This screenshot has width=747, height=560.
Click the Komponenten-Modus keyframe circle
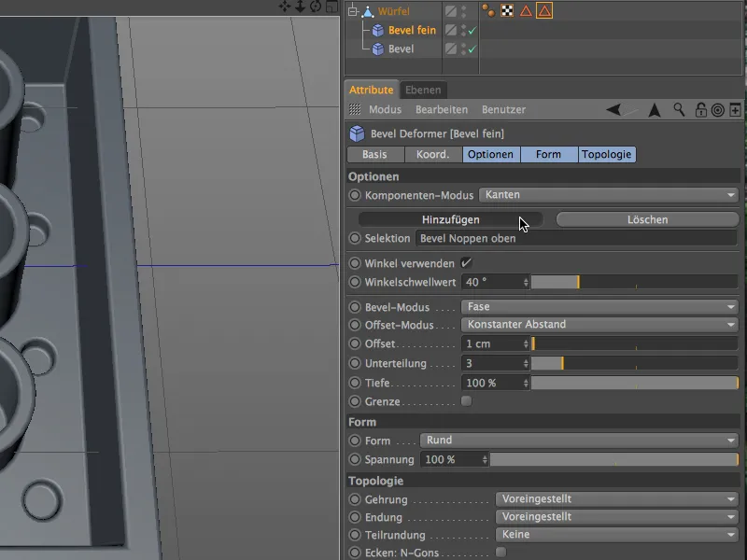coord(355,195)
